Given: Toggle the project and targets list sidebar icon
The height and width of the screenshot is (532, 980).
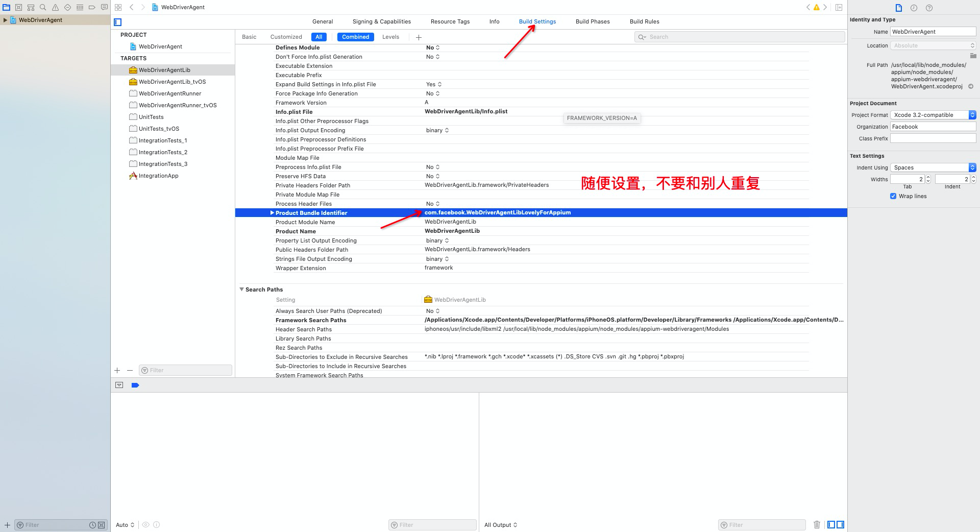Looking at the screenshot, I should (118, 22).
